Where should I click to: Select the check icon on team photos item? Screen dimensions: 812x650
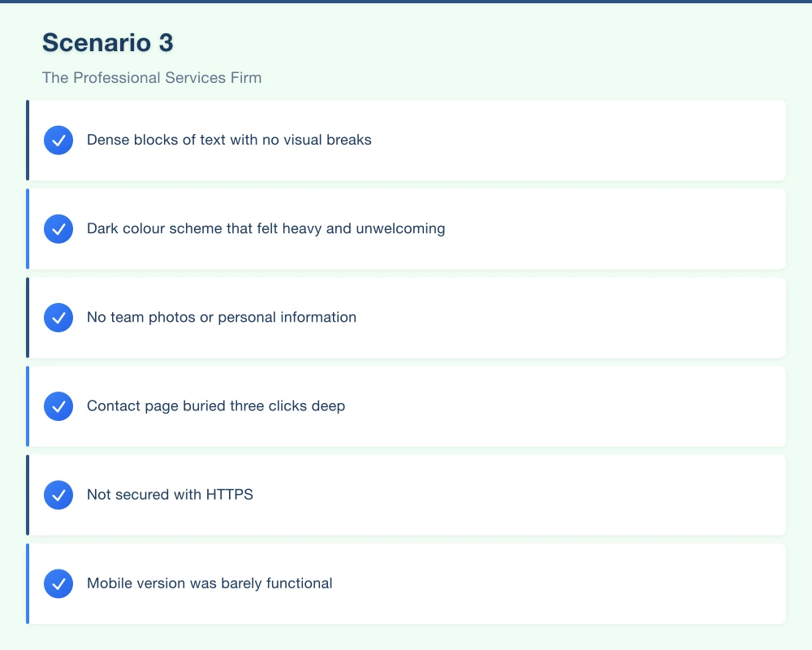pos(58,317)
